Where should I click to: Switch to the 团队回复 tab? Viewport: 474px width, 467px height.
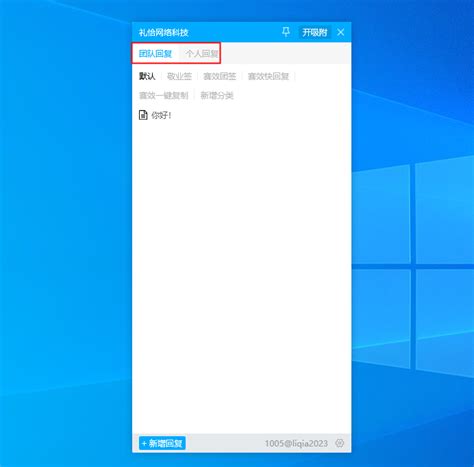tap(155, 53)
